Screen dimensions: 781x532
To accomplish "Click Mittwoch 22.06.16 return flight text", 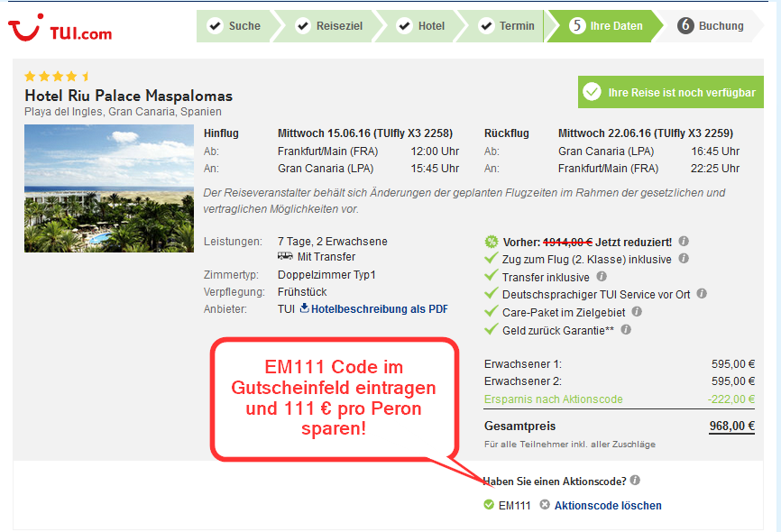I will [x=646, y=133].
